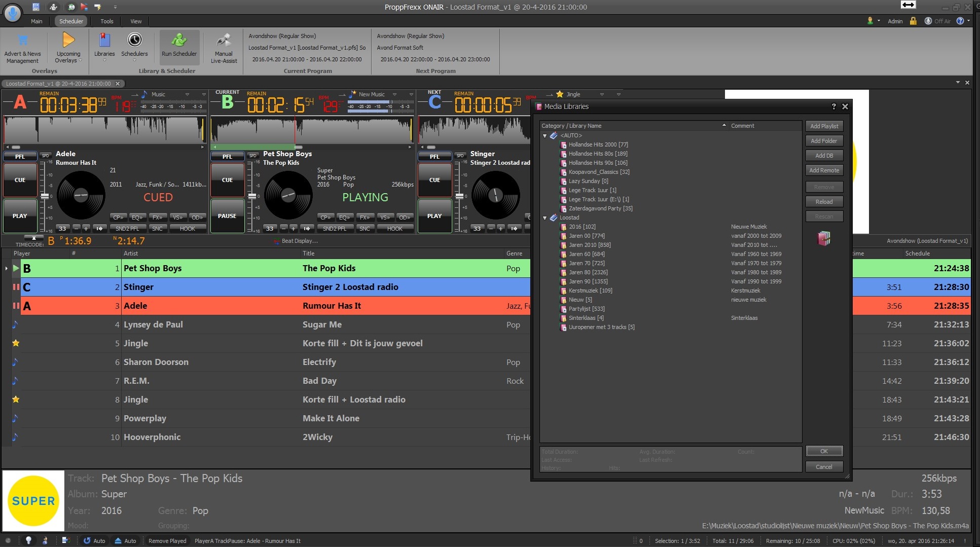Adjust Player C volume fader
The height and width of the screenshot is (547, 980).
click(x=459, y=196)
